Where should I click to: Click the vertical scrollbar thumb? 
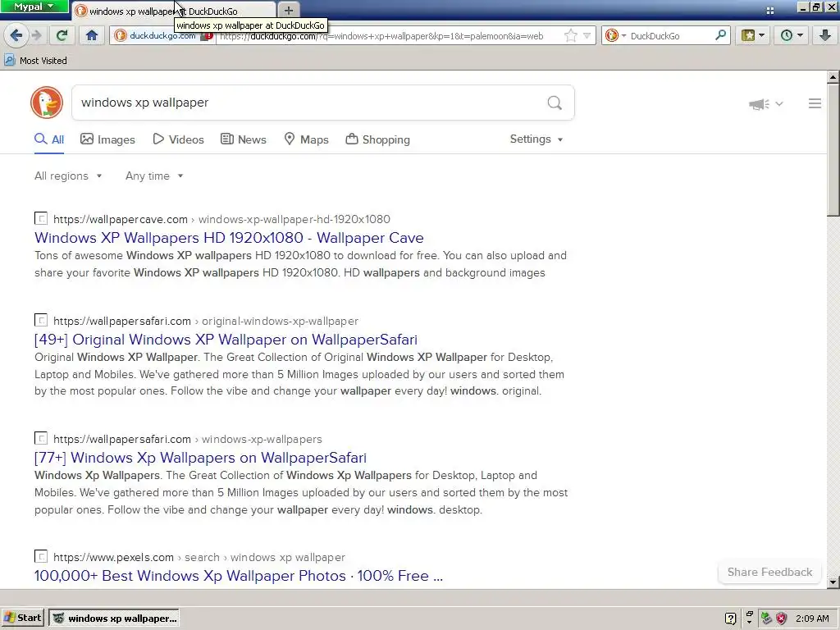coord(833,150)
